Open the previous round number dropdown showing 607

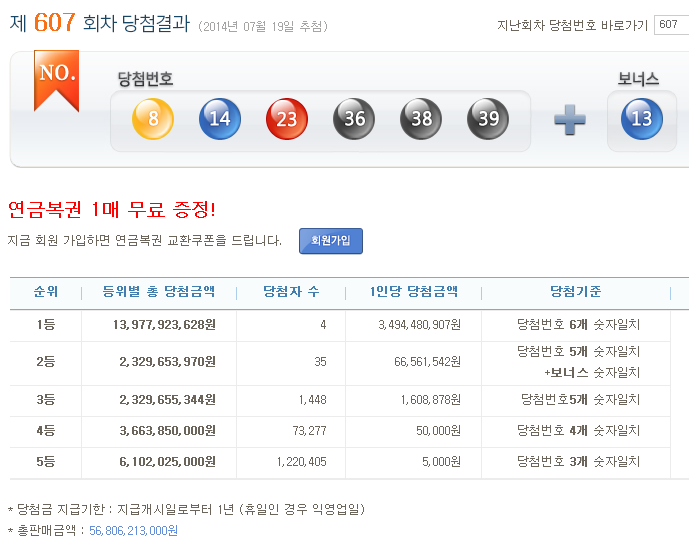(671, 25)
